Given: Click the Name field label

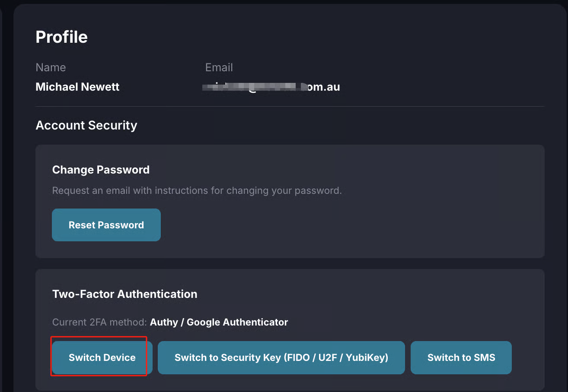Looking at the screenshot, I should (51, 67).
